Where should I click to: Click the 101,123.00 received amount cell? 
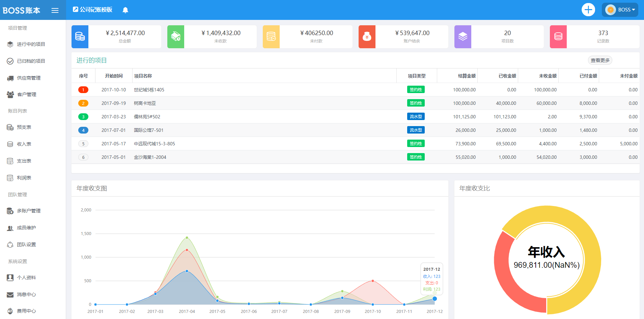[x=505, y=117]
